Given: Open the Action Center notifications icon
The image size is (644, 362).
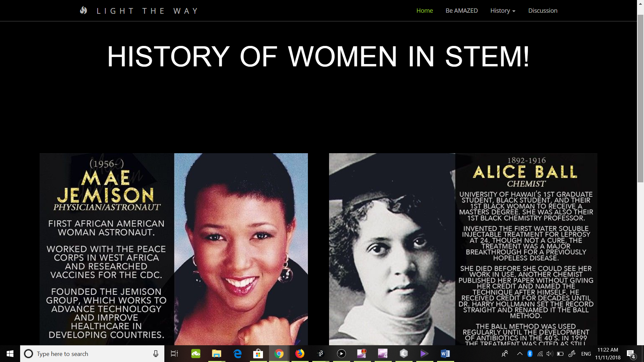Looking at the screenshot, I should [631, 354].
